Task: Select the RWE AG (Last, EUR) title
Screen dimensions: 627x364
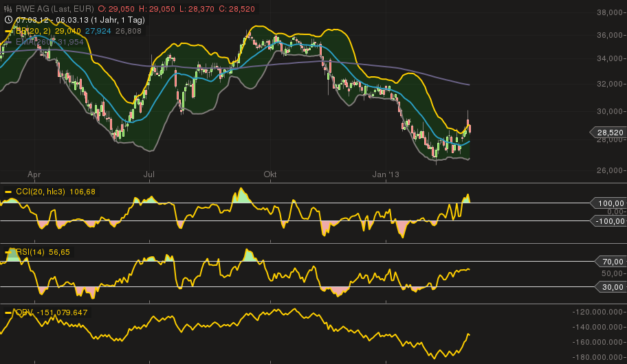Action: 54,9
